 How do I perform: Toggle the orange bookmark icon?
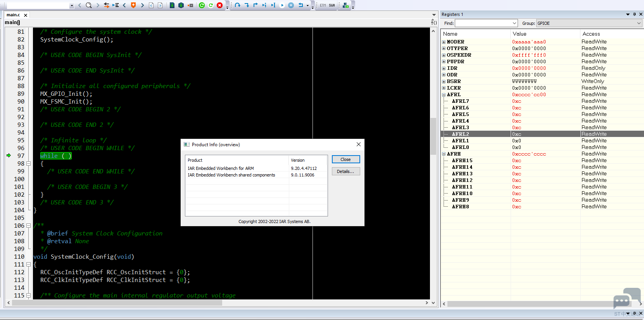tap(133, 5)
